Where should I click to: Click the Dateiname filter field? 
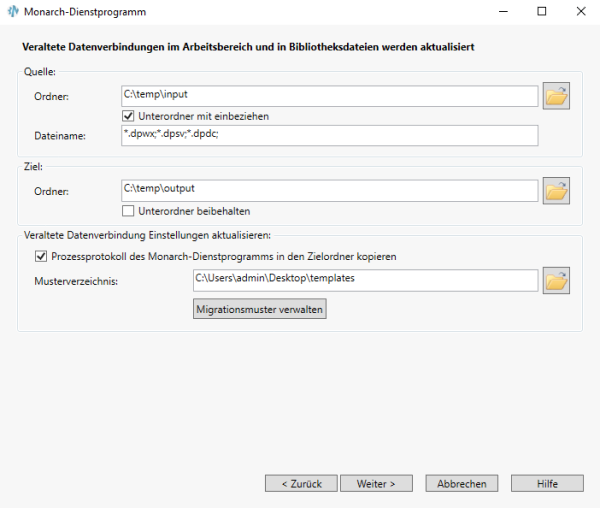[329, 135]
